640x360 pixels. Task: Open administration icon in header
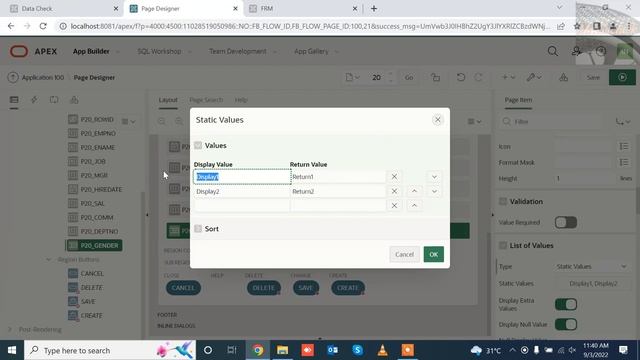point(576,51)
